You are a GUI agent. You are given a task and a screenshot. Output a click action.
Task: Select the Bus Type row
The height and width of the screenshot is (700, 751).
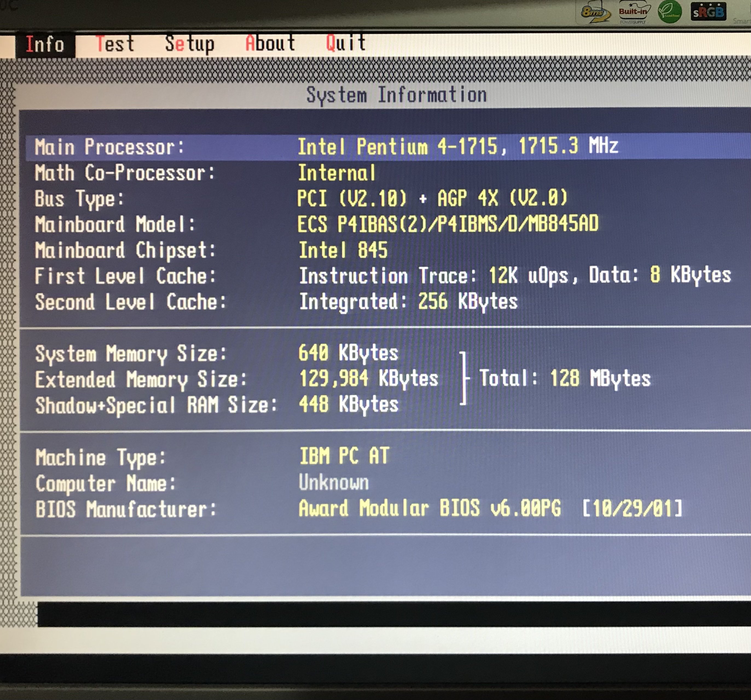pyautogui.click(x=79, y=199)
